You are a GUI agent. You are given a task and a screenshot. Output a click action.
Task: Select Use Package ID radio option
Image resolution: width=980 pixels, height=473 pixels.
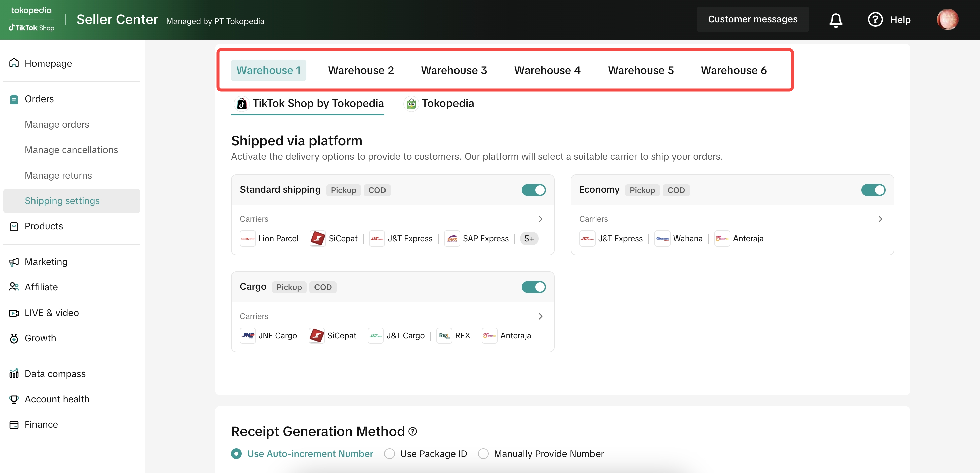[389, 454]
